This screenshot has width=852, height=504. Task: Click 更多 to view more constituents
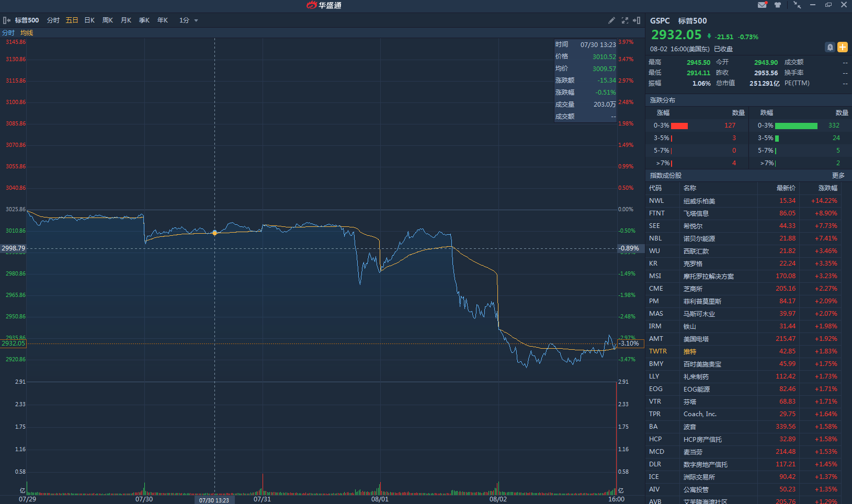point(838,176)
